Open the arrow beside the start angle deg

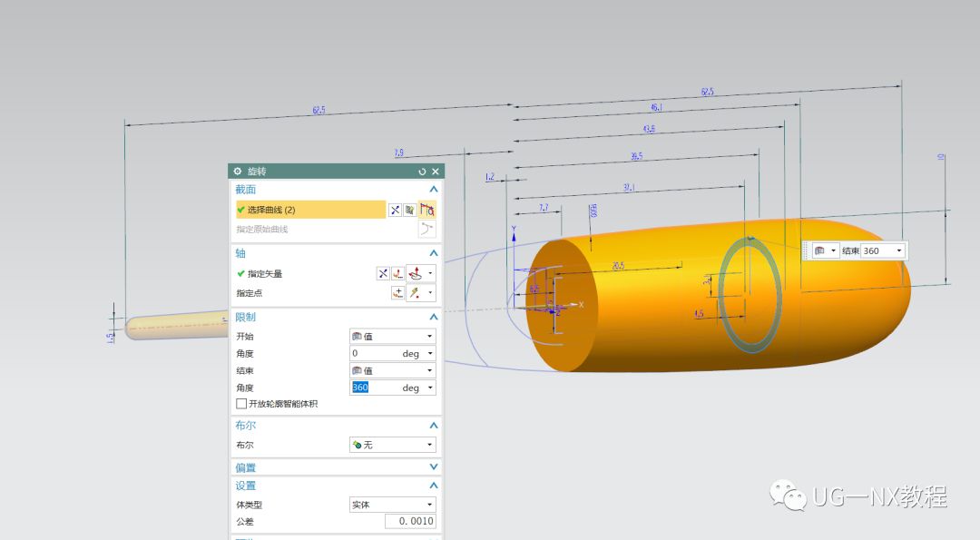tap(430, 353)
